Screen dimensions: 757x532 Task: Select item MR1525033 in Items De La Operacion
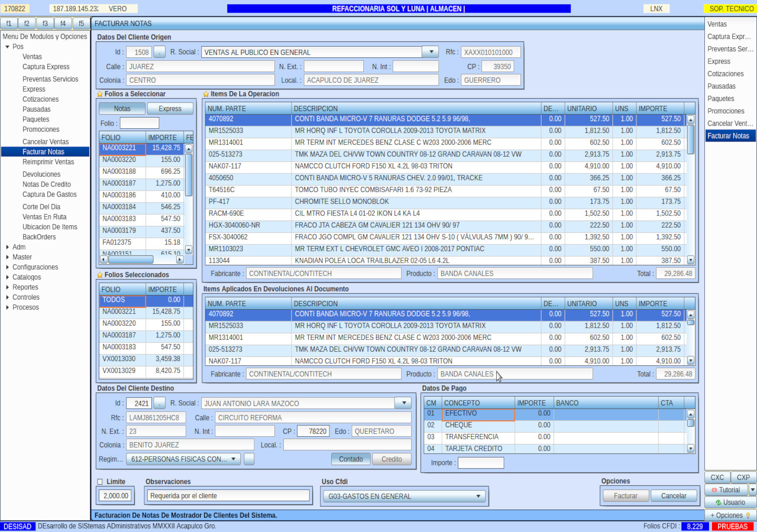coord(446,131)
